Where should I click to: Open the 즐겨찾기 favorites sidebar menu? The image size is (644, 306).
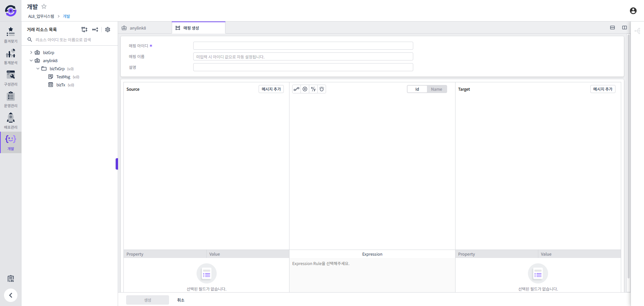(11, 35)
